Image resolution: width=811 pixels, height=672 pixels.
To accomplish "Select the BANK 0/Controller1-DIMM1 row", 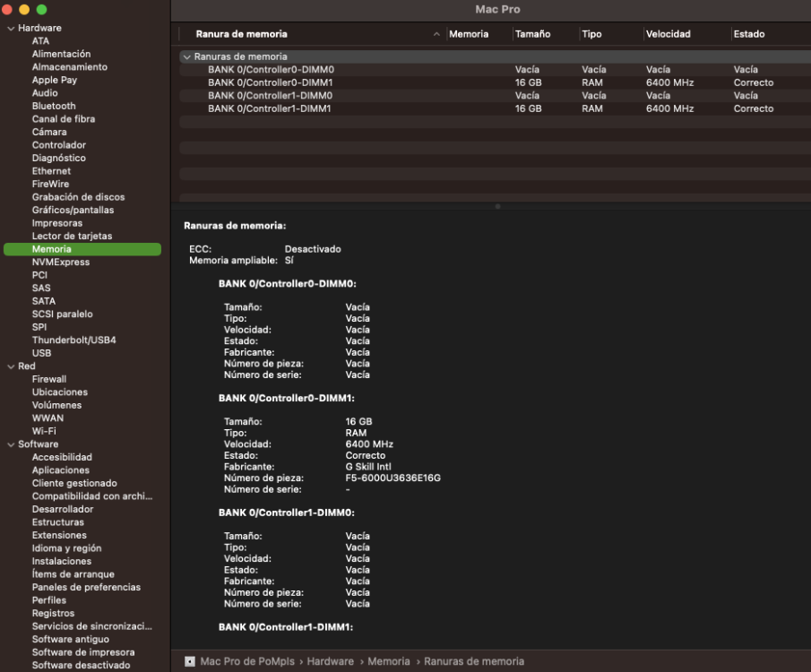I will 495,108.
